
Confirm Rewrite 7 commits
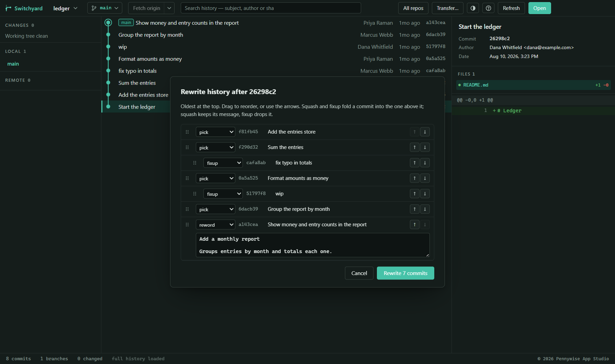(x=405, y=273)
